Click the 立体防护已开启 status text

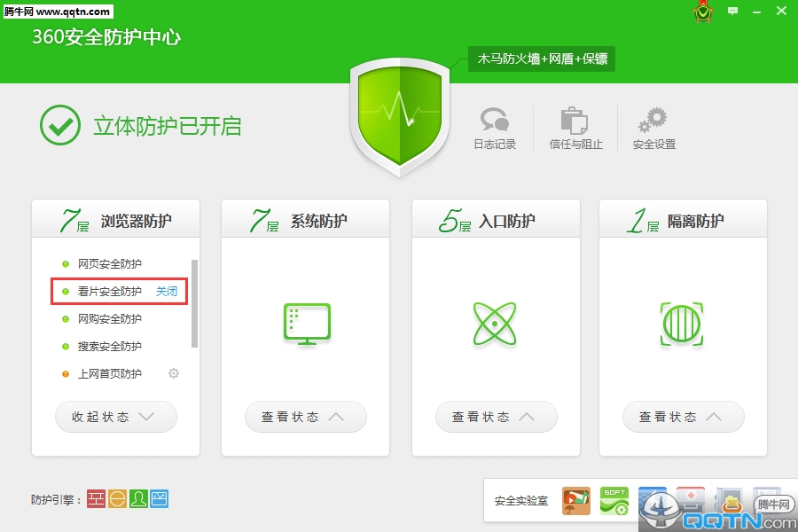click(x=168, y=126)
